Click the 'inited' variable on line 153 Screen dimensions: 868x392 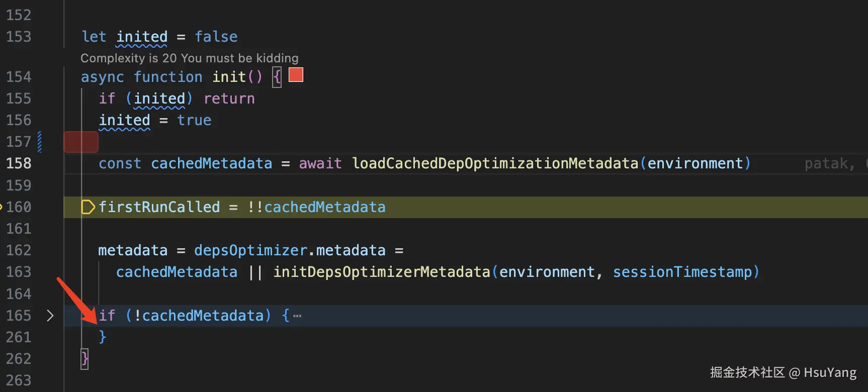click(x=142, y=37)
